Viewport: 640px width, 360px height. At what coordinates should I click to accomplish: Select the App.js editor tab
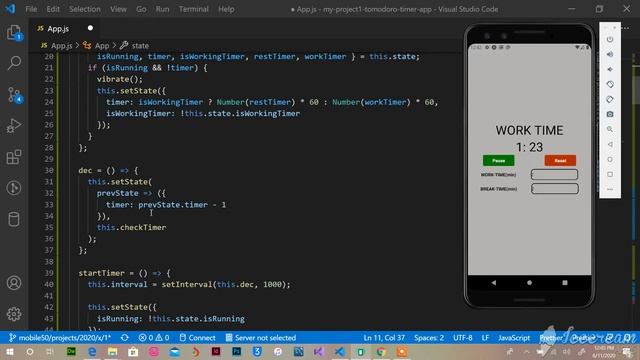[65, 28]
